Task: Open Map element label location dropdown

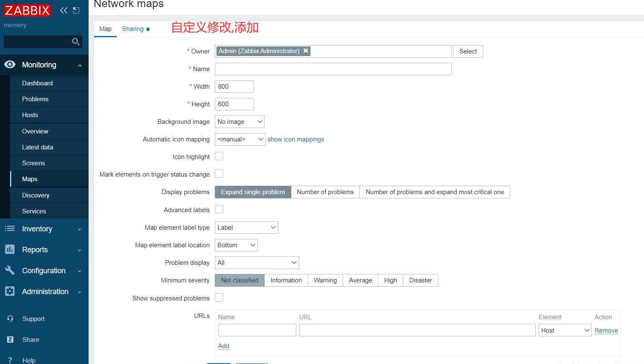Action: pos(236,245)
